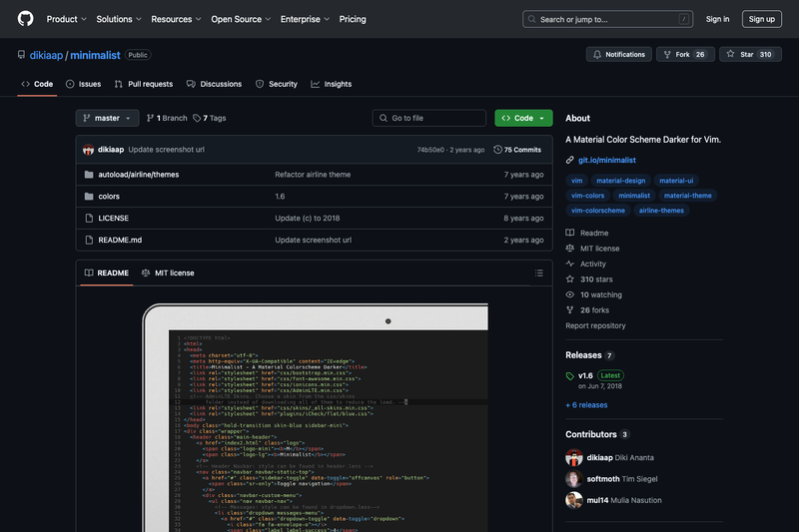
Task: Switch to the Insights tab
Action: pos(332,84)
